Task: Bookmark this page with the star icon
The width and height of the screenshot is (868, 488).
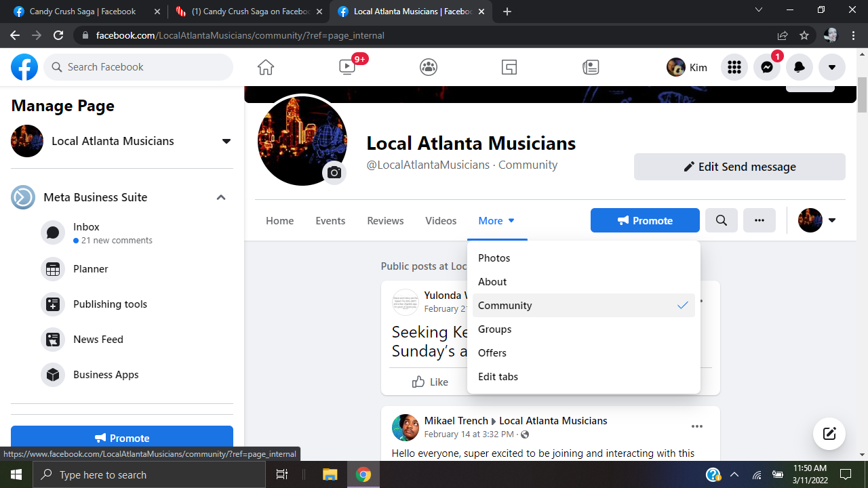Action: [x=804, y=35]
